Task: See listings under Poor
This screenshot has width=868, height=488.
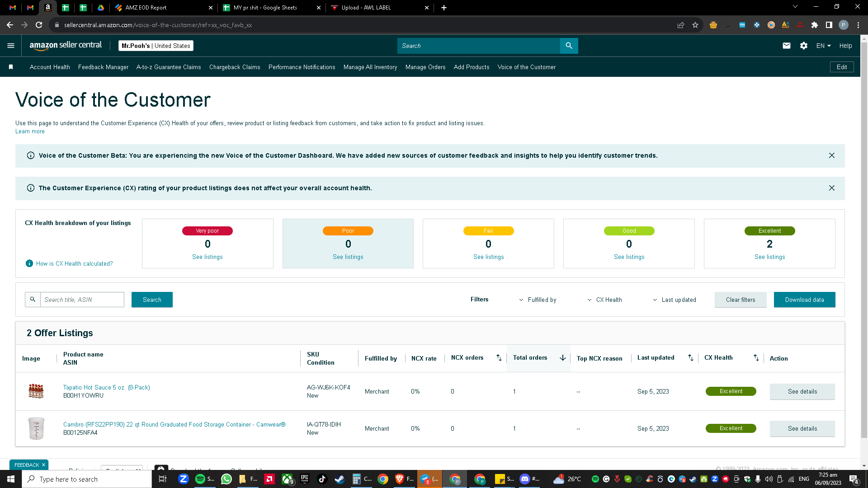Action: coord(348,257)
